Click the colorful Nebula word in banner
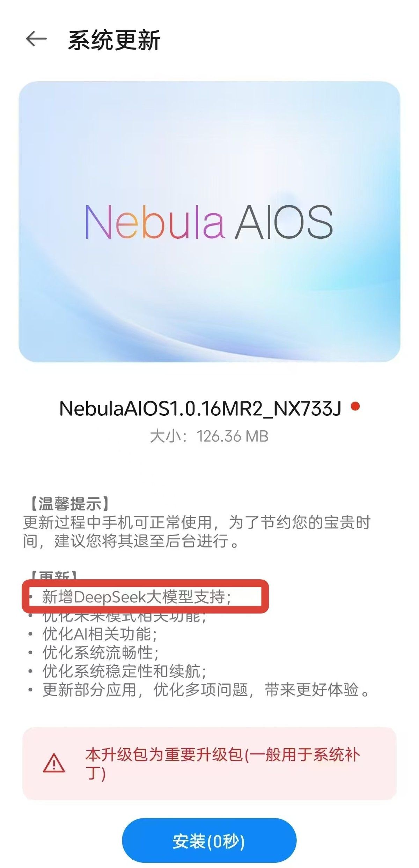This screenshot has width=419, height=868. (154, 221)
